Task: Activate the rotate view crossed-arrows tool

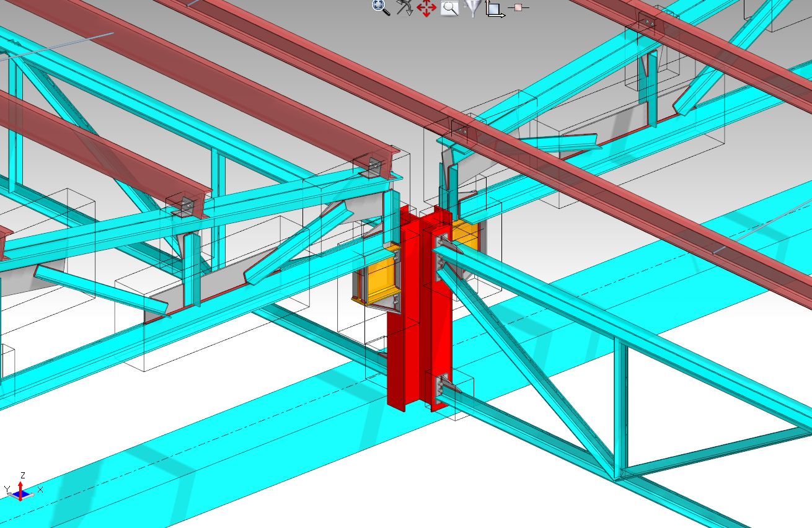Action: point(404,8)
